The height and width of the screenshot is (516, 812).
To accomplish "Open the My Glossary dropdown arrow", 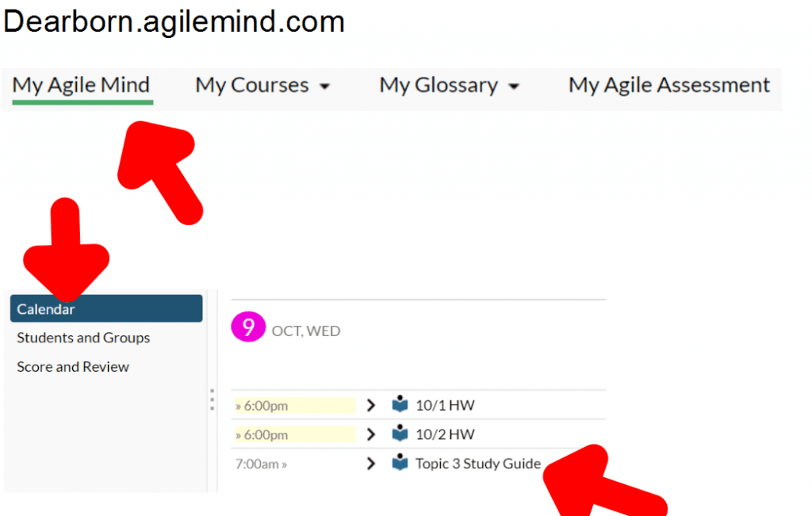I will click(514, 86).
